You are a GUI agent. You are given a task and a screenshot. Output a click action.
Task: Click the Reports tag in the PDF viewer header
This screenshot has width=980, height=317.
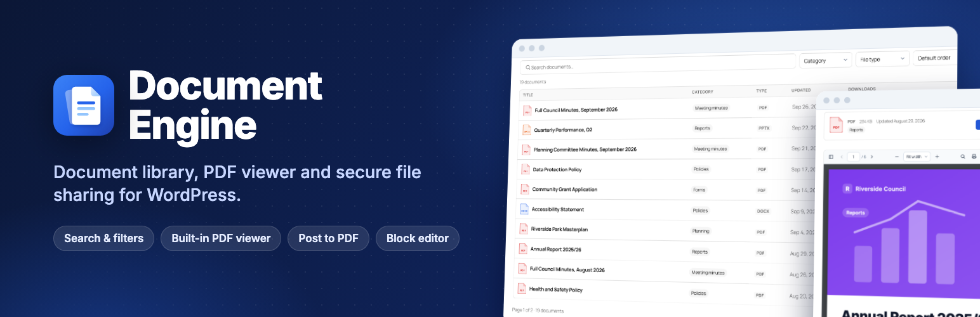(x=856, y=129)
